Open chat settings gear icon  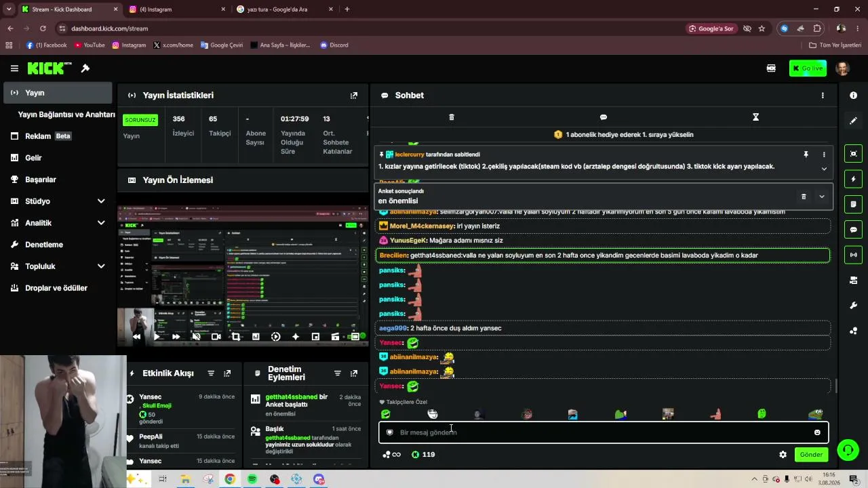783,455
